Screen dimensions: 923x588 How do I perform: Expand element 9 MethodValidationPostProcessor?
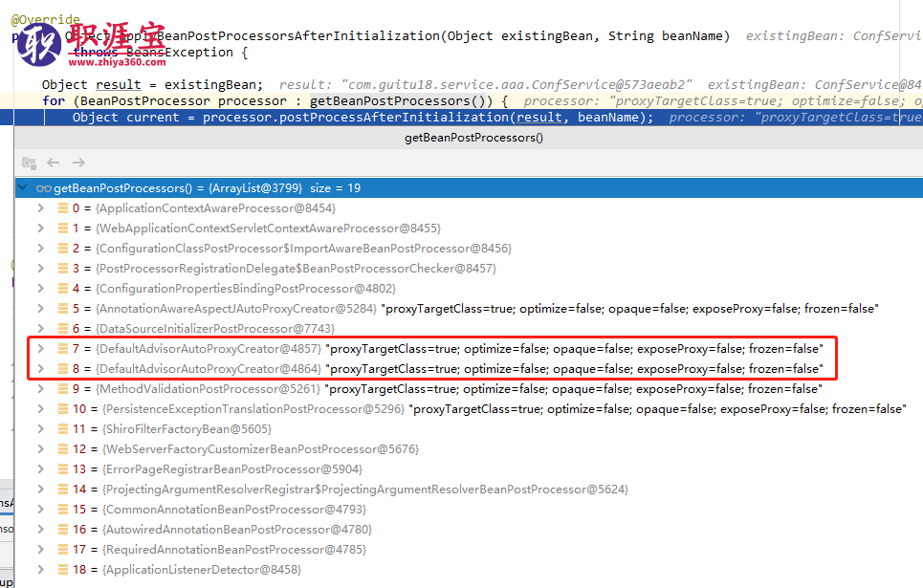40,388
